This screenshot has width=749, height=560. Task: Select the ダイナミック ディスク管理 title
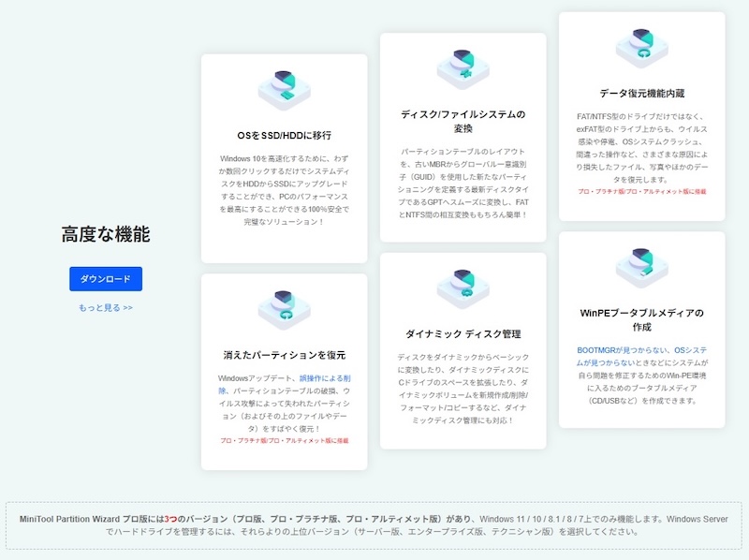[463, 333]
